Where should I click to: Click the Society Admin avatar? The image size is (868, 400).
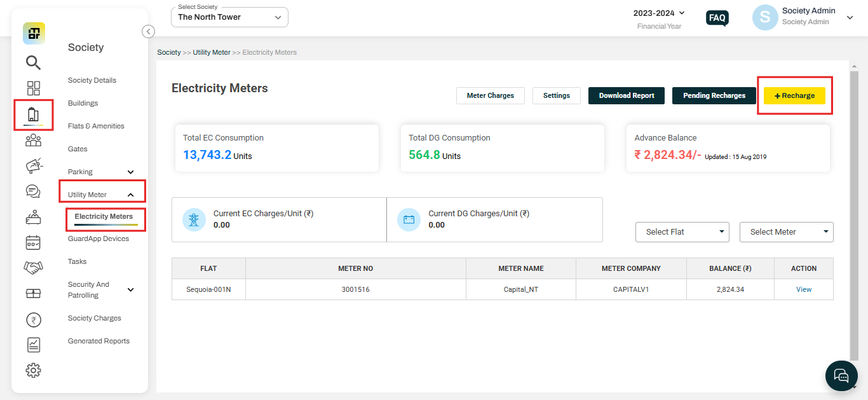(765, 18)
